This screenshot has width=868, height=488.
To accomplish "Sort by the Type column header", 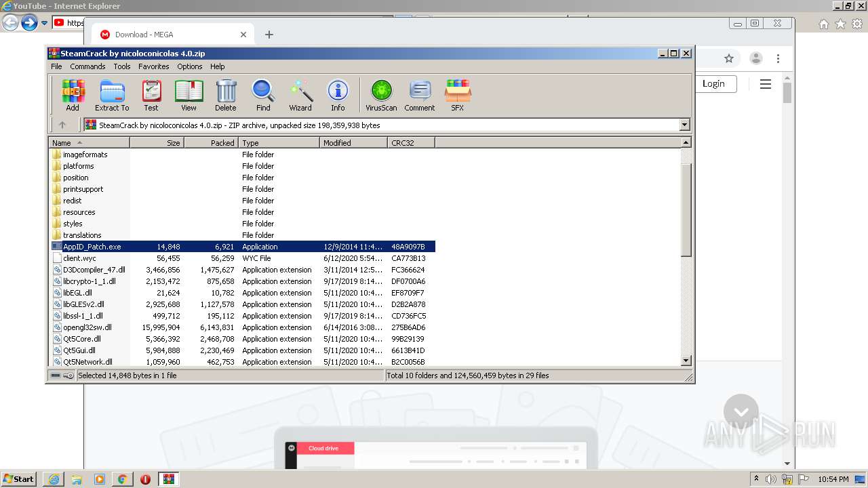I will click(279, 143).
